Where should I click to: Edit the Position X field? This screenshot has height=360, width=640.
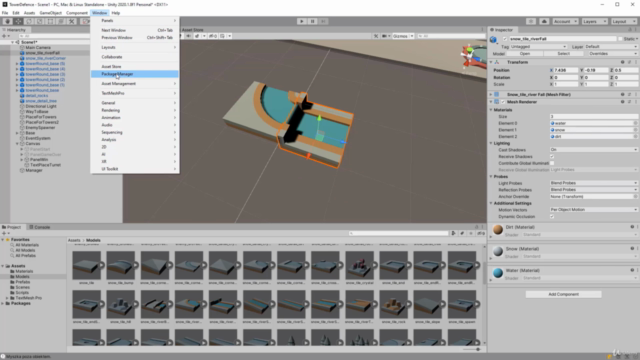(566, 70)
